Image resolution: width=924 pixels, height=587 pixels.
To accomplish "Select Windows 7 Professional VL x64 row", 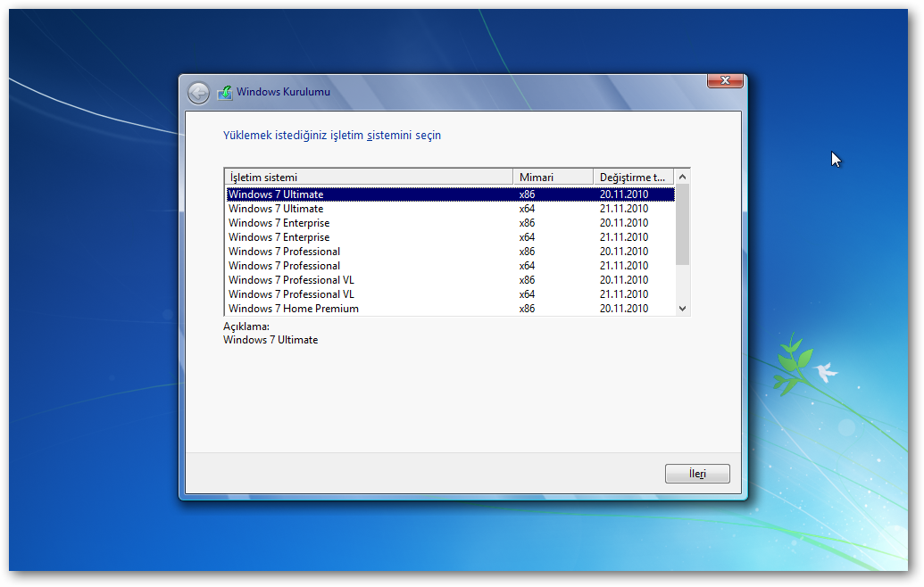I will (x=451, y=294).
